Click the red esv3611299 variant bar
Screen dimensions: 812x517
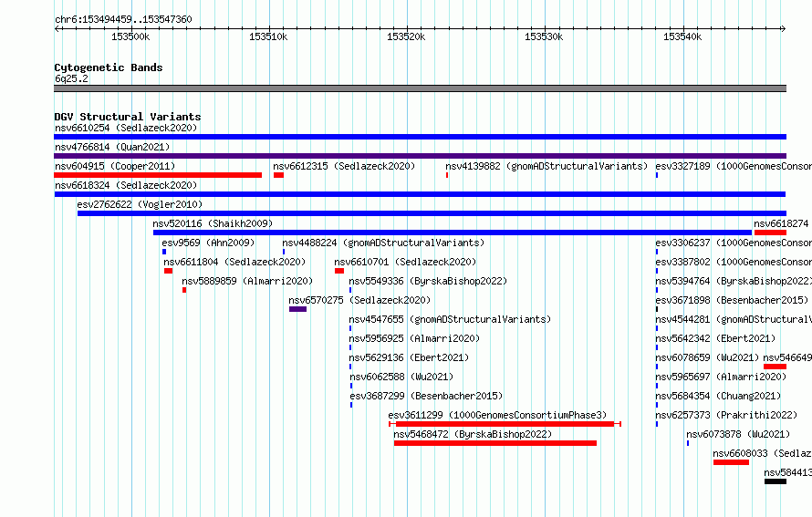point(505,424)
